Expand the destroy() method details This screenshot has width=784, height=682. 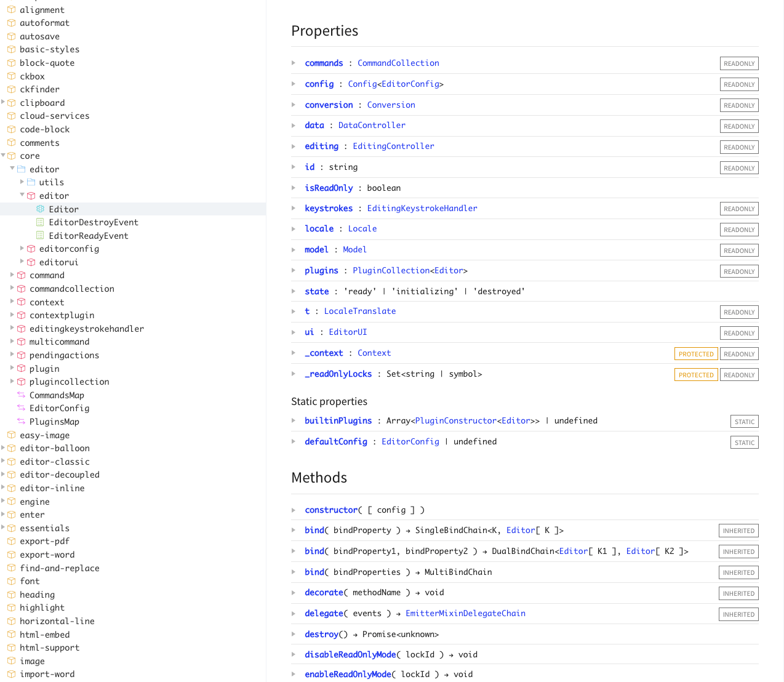pos(294,634)
